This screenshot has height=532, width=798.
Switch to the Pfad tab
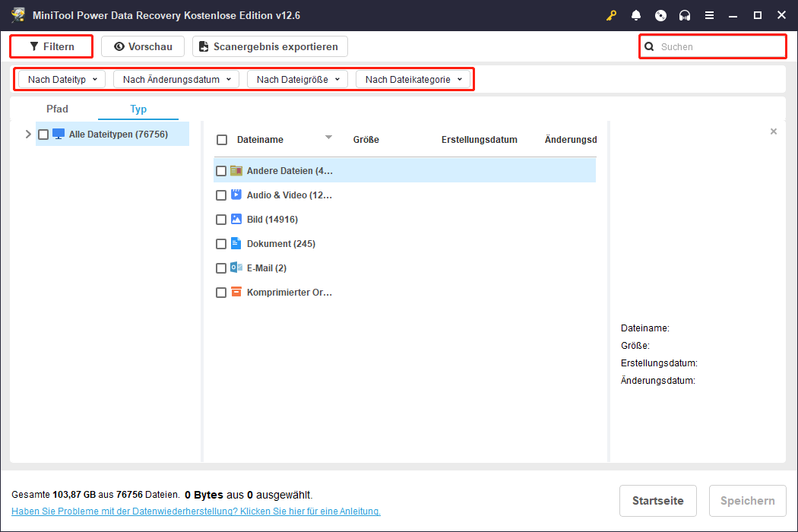tap(57, 109)
